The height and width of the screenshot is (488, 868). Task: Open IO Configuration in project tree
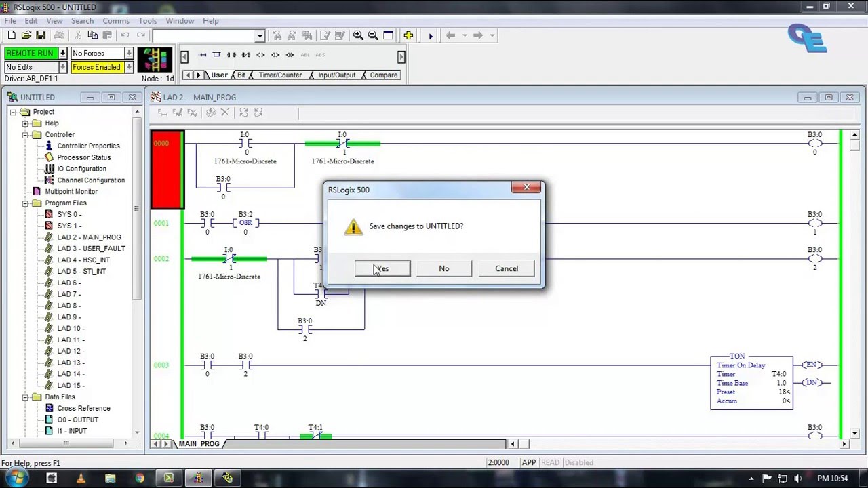point(81,169)
